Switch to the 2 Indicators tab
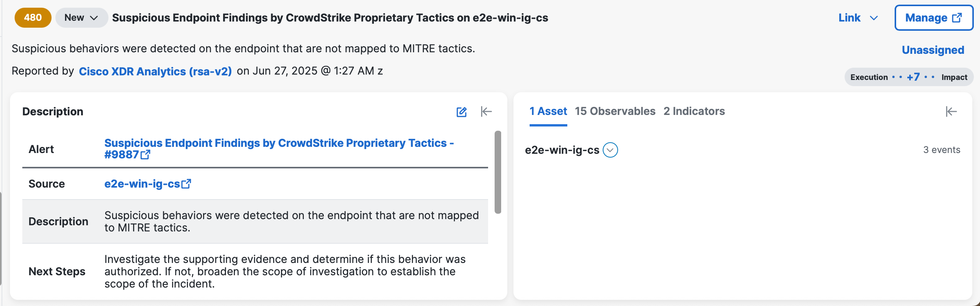 pyautogui.click(x=694, y=111)
